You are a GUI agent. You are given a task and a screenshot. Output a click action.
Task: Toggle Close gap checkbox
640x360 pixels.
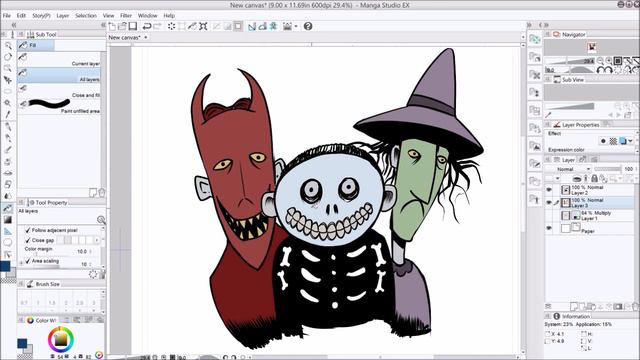click(x=28, y=240)
